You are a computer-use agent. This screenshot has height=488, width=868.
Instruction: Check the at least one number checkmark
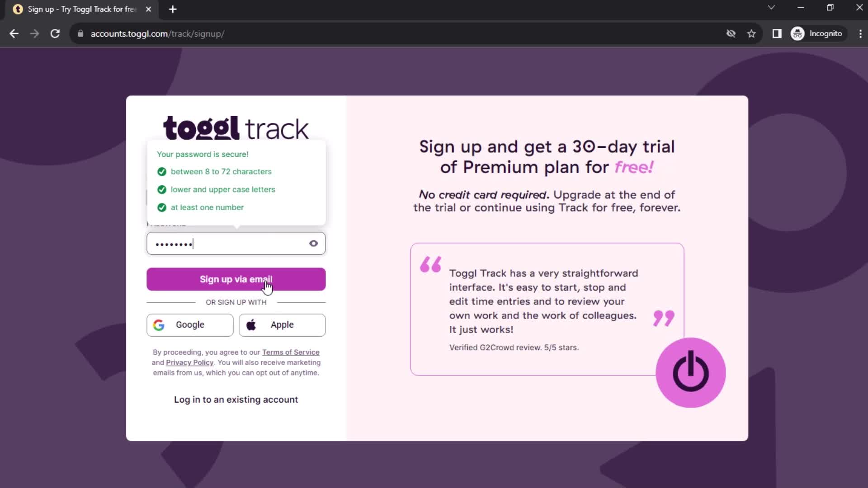point(161,207)
